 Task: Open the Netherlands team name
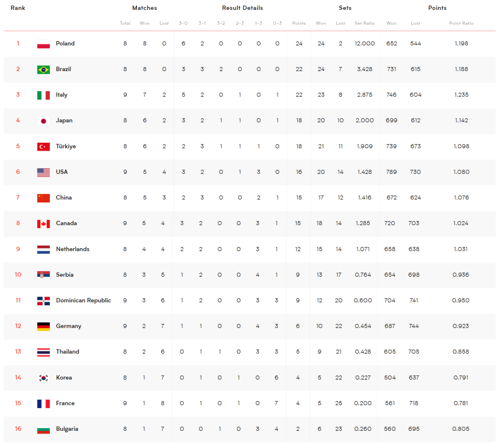pos(73,249)
